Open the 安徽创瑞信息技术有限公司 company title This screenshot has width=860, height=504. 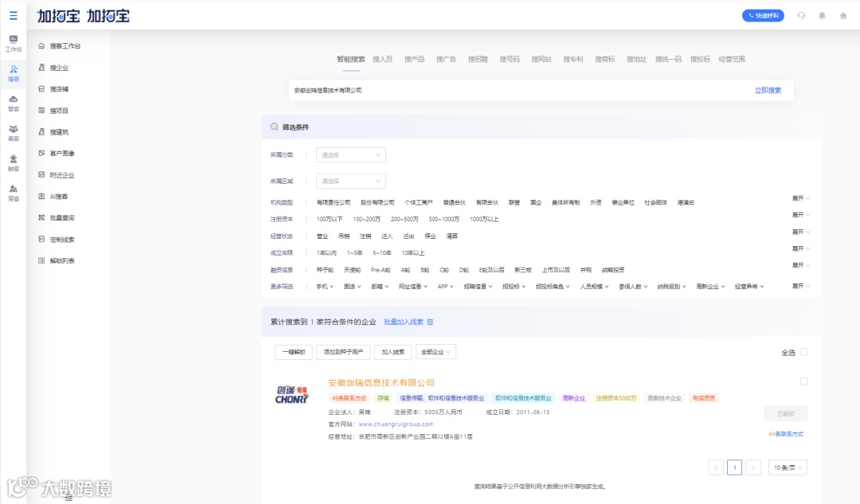(x=381, y=383)
